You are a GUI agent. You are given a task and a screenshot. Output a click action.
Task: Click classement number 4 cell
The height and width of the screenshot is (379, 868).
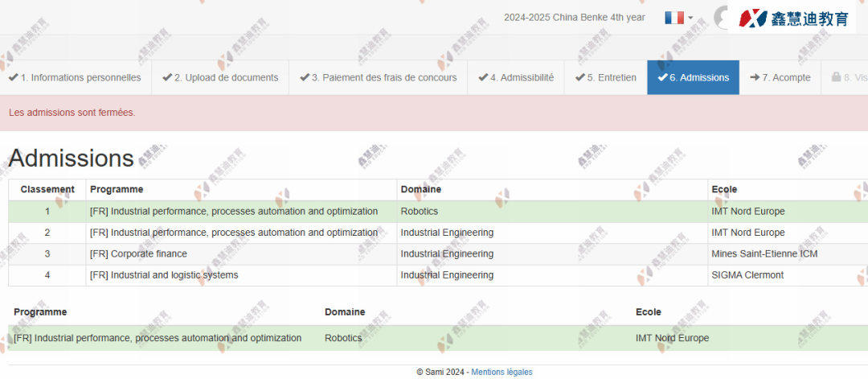(x=47, y=275)
